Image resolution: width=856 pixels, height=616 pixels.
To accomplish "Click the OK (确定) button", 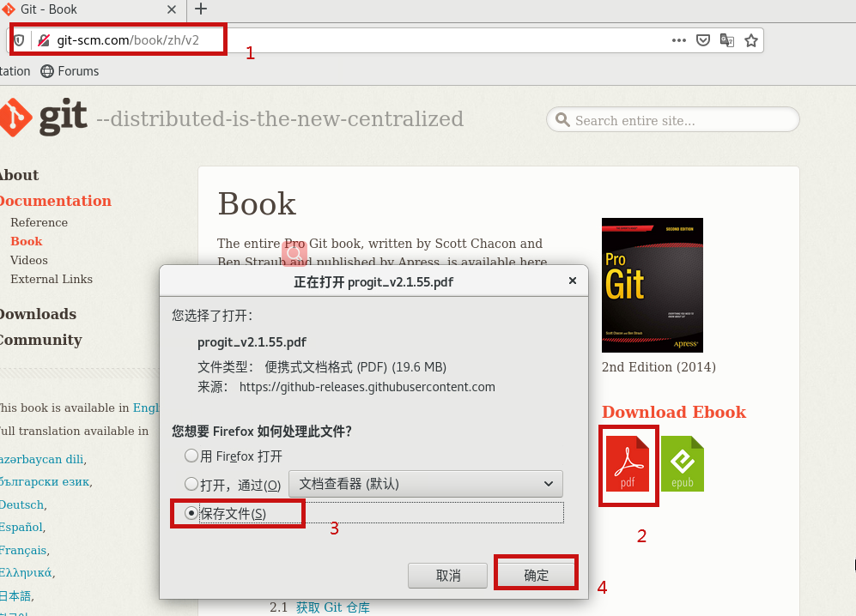I will point(536,575).
